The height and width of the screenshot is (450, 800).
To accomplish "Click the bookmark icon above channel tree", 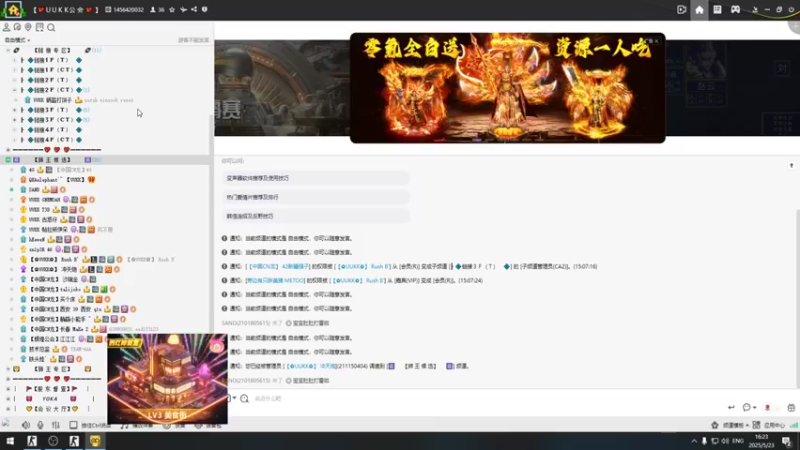I will pyautogui.click(x=39, y=27).
